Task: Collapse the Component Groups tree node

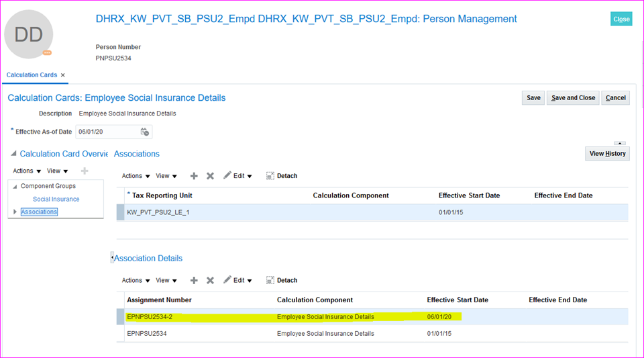Action: [15, 187]
